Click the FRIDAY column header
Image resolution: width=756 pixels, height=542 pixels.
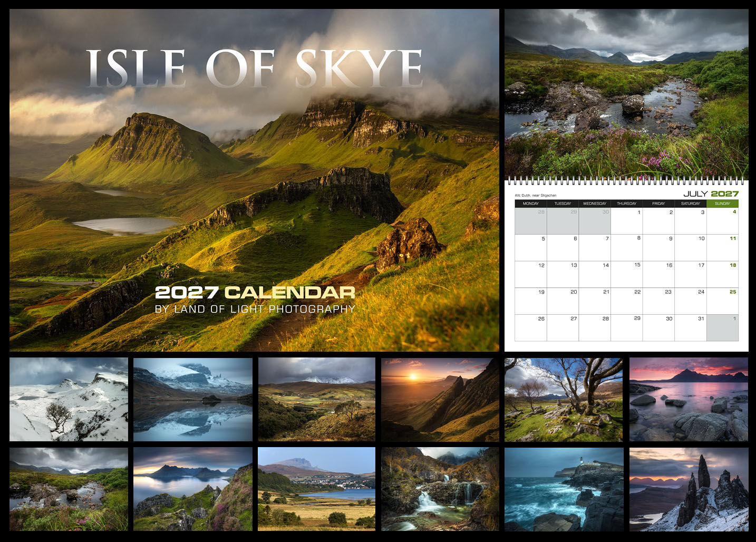click(x=658, y=204)
